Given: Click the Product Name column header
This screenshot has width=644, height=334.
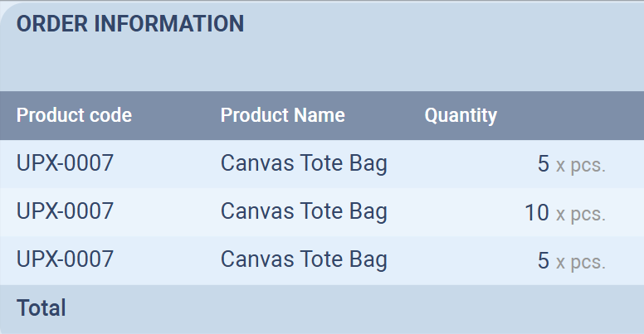Looking at the screenshot, I should 282,115.
